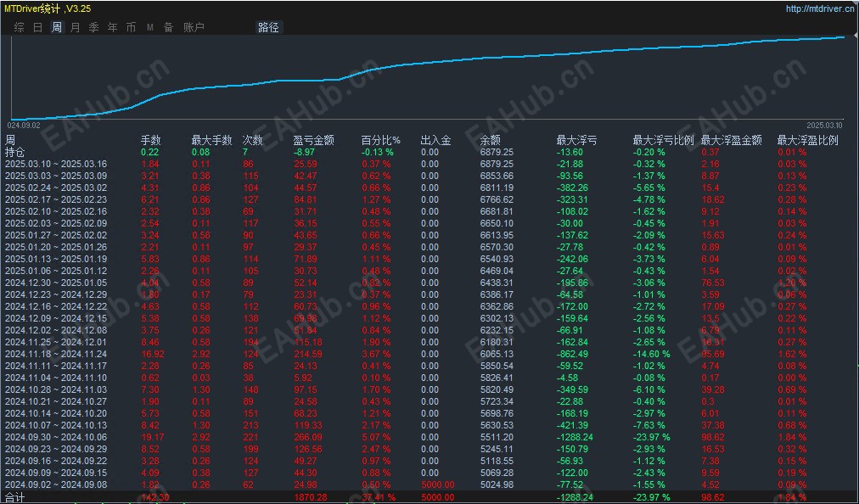Click the 手数 column header
Viewport: 859px width, 504px height.
[x=150, y=140]
